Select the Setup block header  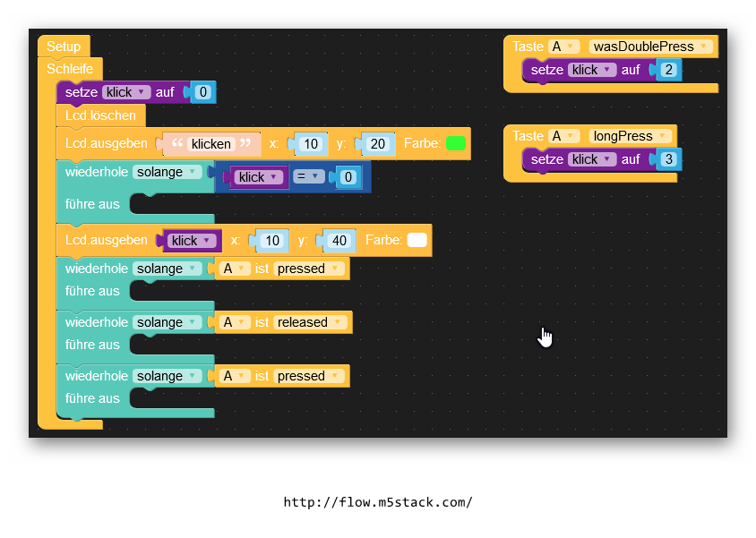[64, 47]
